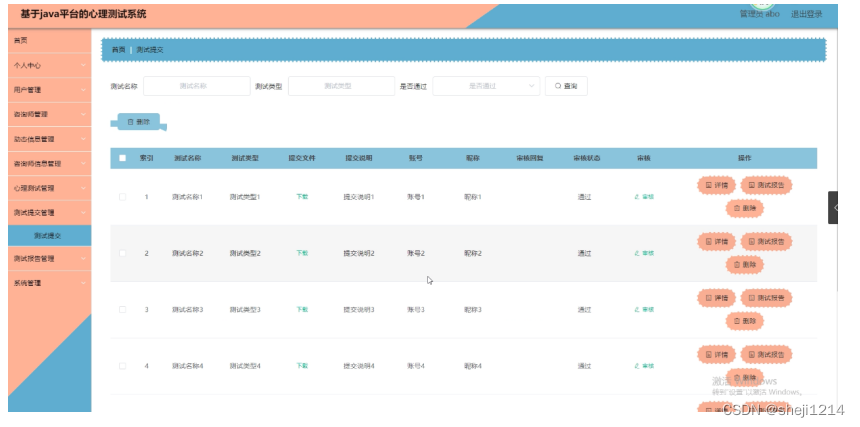Click the 测试报告 button for row 测试名称1

point(766,185)
